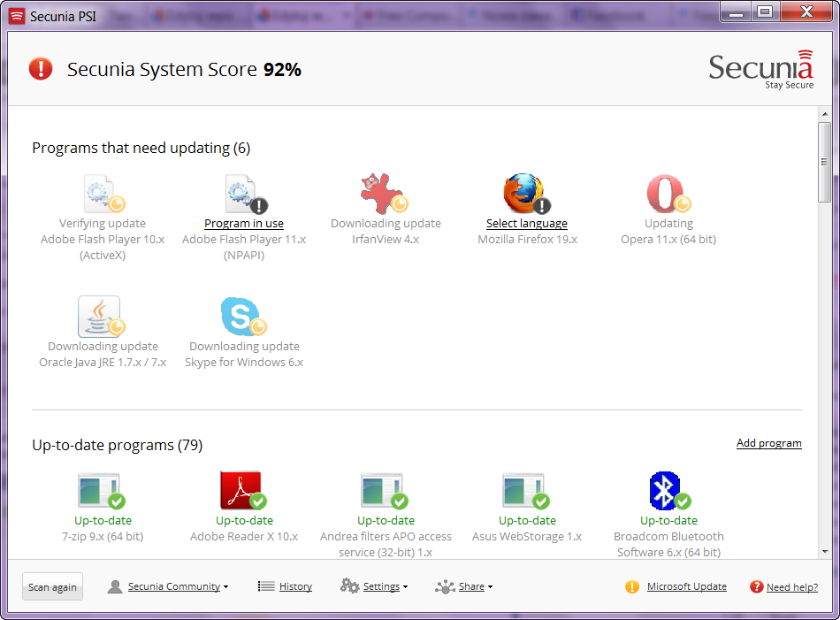
Task: Expand the Settings dropdown menu
Action: (386, 586)
